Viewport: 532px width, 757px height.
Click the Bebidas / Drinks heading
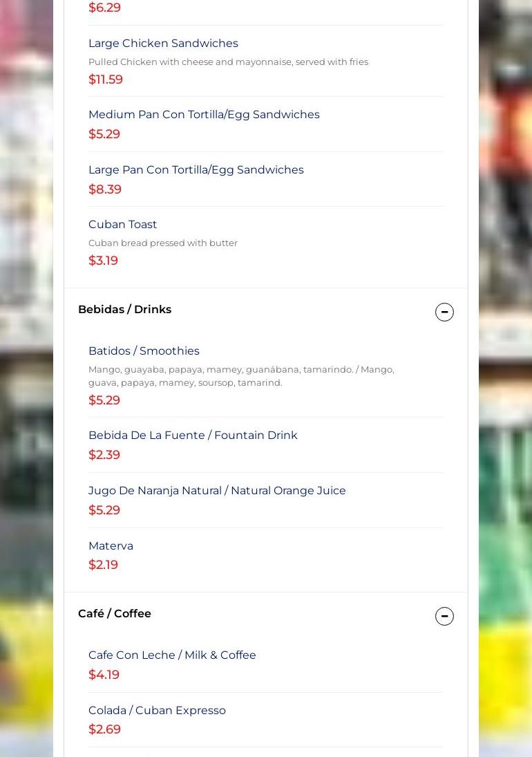(x=125, y=310)
